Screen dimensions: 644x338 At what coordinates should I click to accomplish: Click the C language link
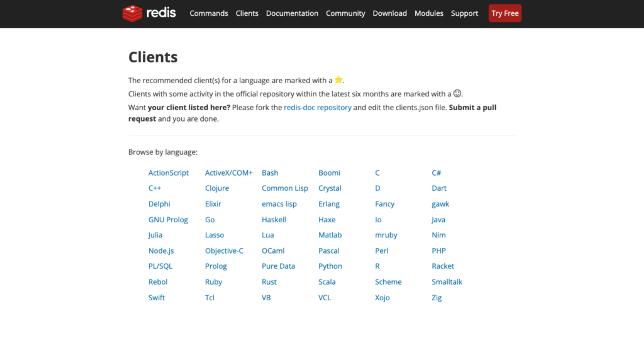377,173
